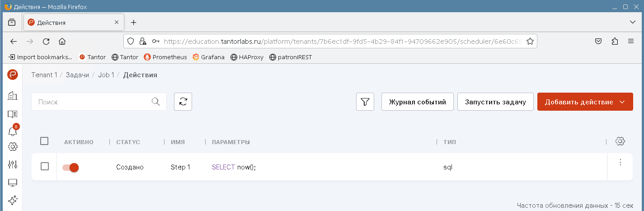Open the Firefox list all tabs chevron
Viewport: 644px width, 211px height.
pos(633,22)
